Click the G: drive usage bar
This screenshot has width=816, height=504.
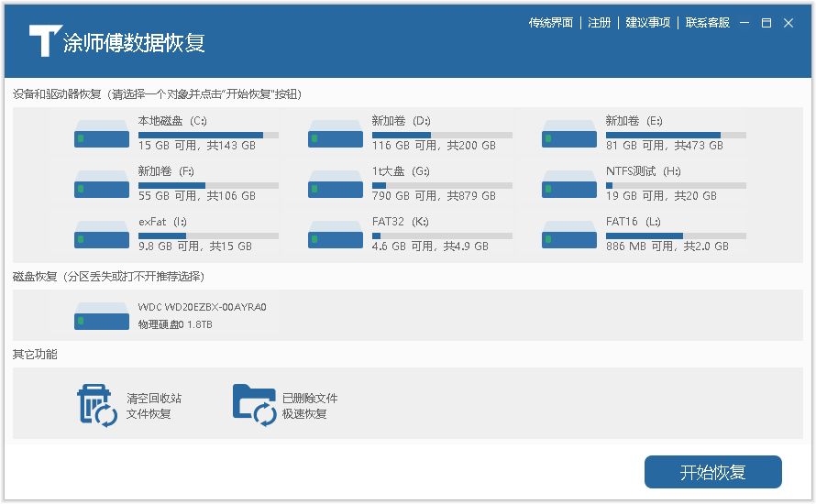pyautogui.click(x=442, y=185)
